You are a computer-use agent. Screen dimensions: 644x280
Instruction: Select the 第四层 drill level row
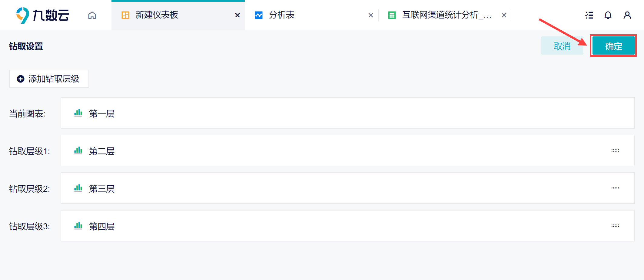[x=347, y=226]
